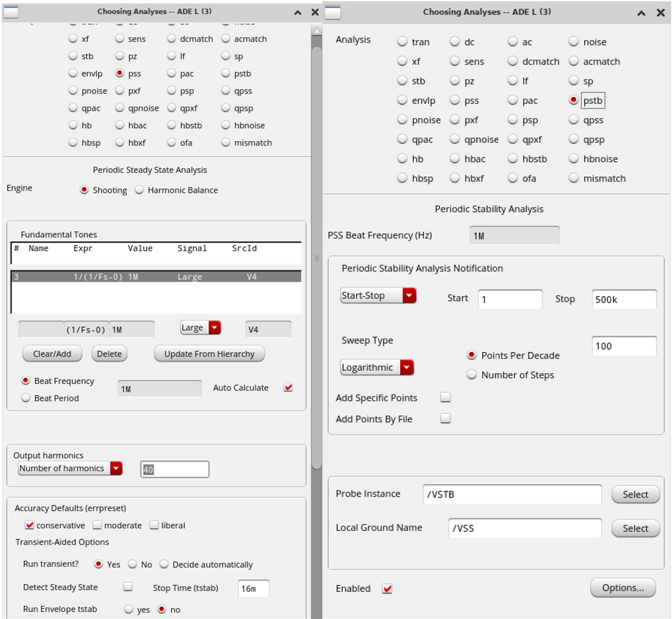Open the Start-Stop range dropdown

[378, 296]
